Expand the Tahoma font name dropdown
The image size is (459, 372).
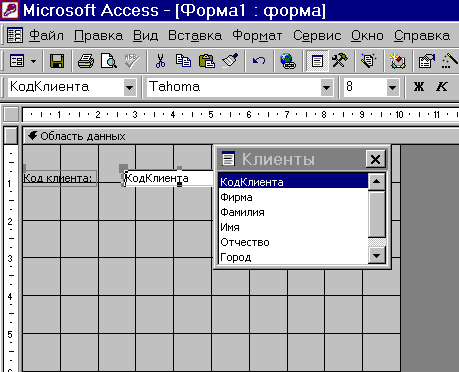327,88
